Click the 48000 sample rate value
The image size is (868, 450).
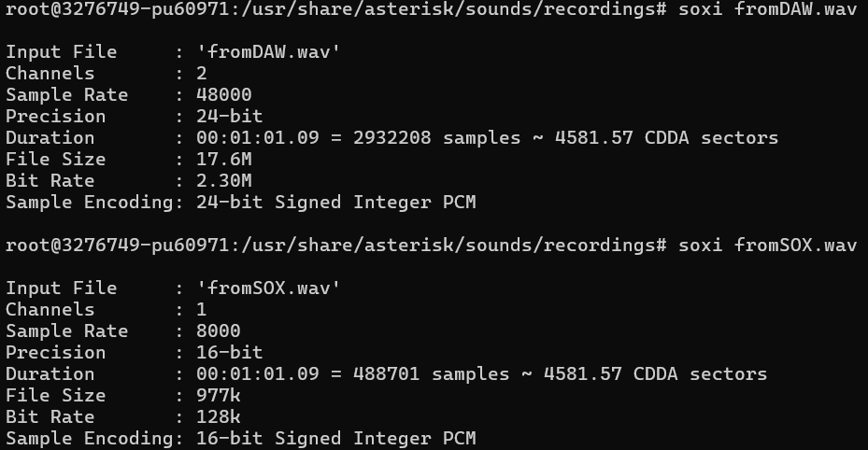223,95
